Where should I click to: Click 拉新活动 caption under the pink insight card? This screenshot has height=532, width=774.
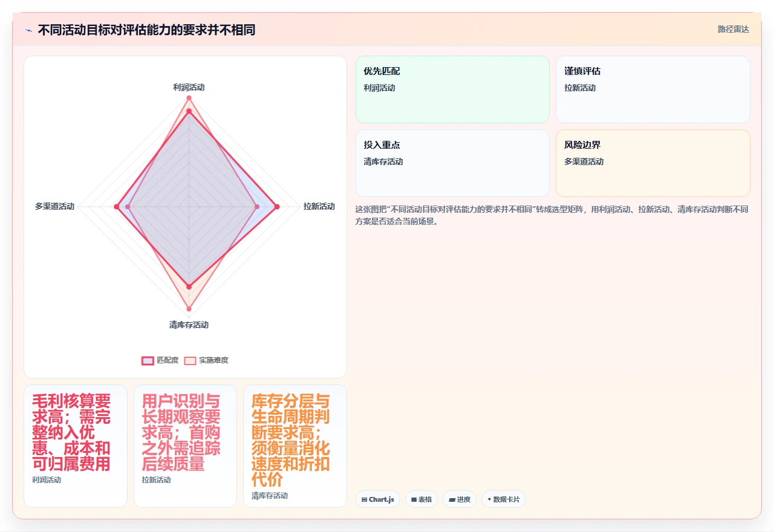pyautogui.click(x=157, y=480)
